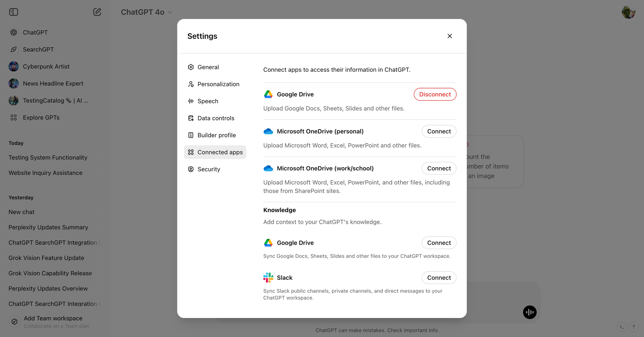This screenshot has height=337, width=644.
Task: Open the terminal shortcut icon
Action: (x=622, y=327)
